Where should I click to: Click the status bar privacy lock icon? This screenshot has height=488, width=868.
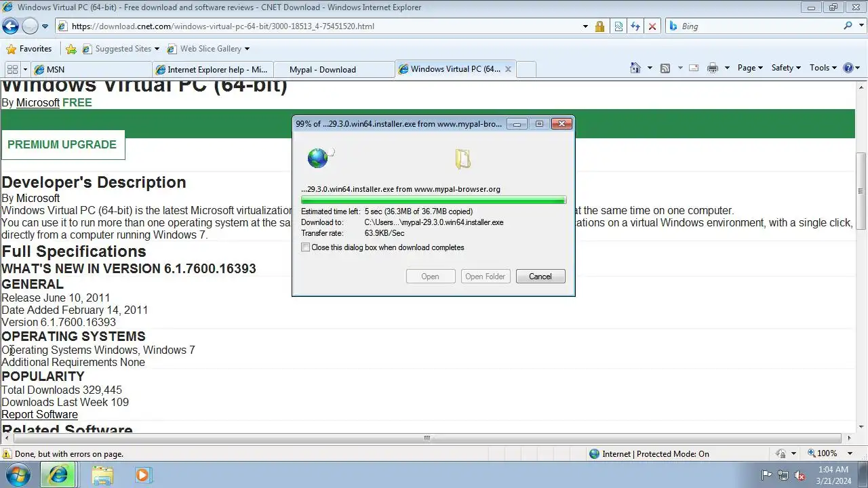pyautogui.click(x=781, y=454)
